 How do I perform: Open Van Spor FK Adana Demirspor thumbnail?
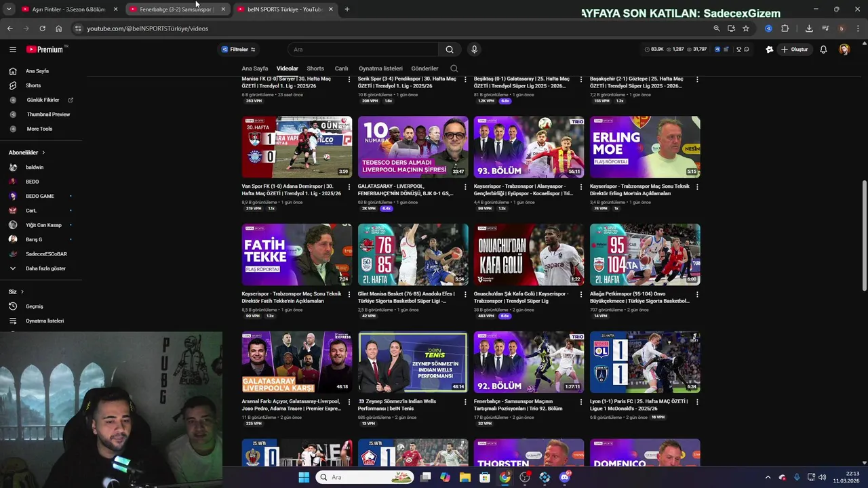[x=297, y=147]
